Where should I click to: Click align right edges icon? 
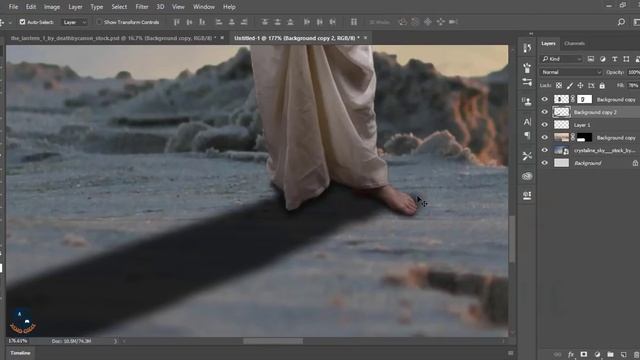tap(244, 22)
